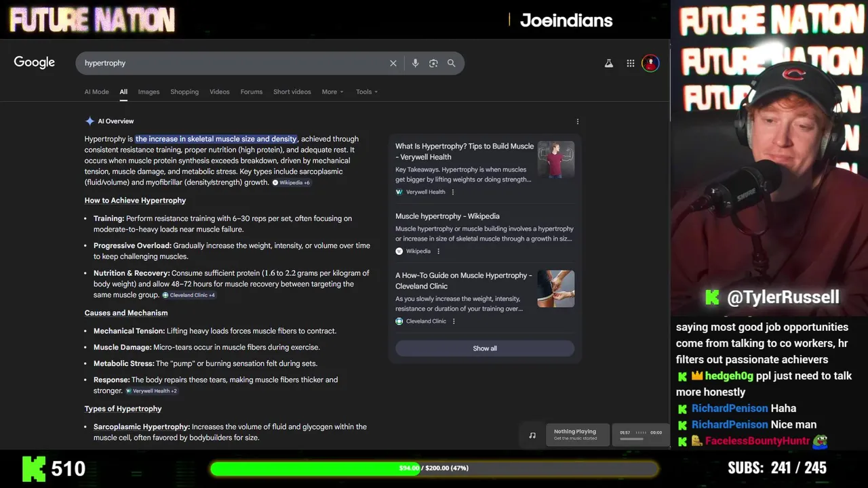Start voice search with microphone icon
Screen dimensions: 868x488
coord(415,63)
